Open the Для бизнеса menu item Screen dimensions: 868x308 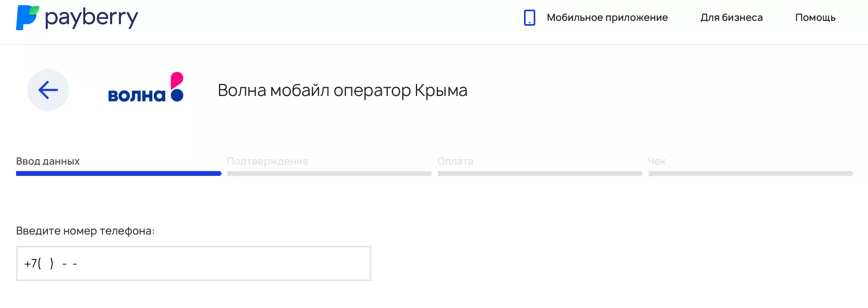click(731, 18)
